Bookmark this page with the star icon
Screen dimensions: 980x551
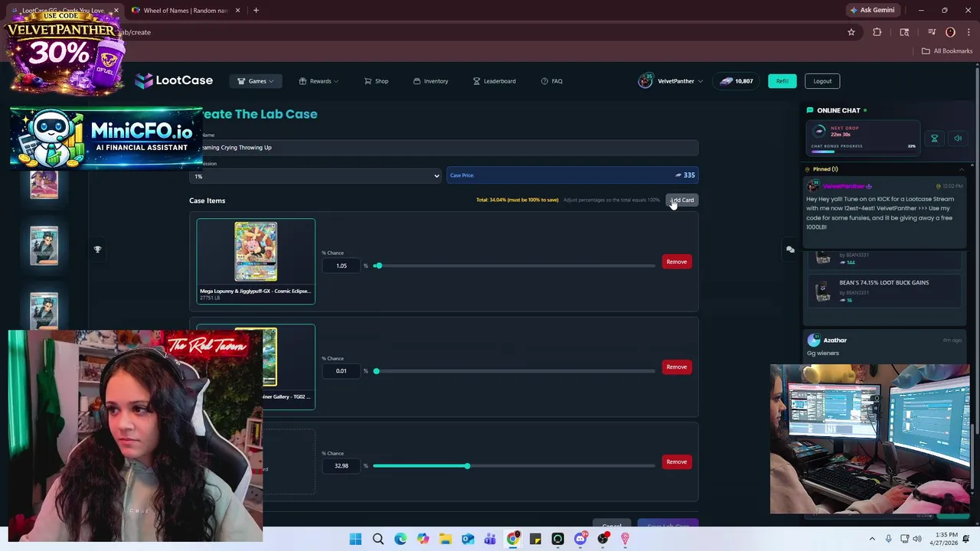[x=851, y=32]
